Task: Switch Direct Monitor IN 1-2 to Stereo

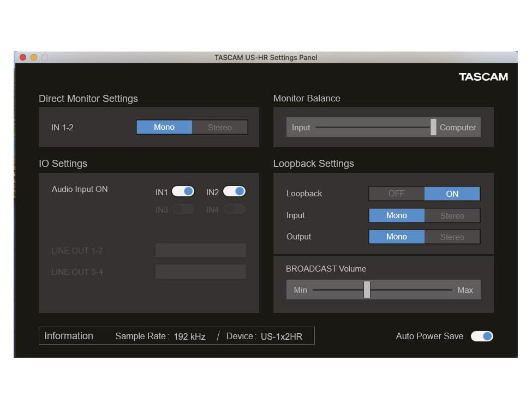Action: (219, 127)
